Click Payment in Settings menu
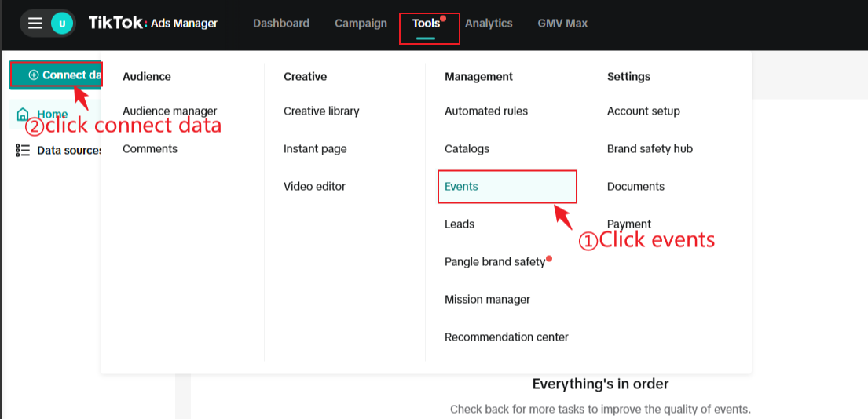The image size is (868, 419). [629, 224]
